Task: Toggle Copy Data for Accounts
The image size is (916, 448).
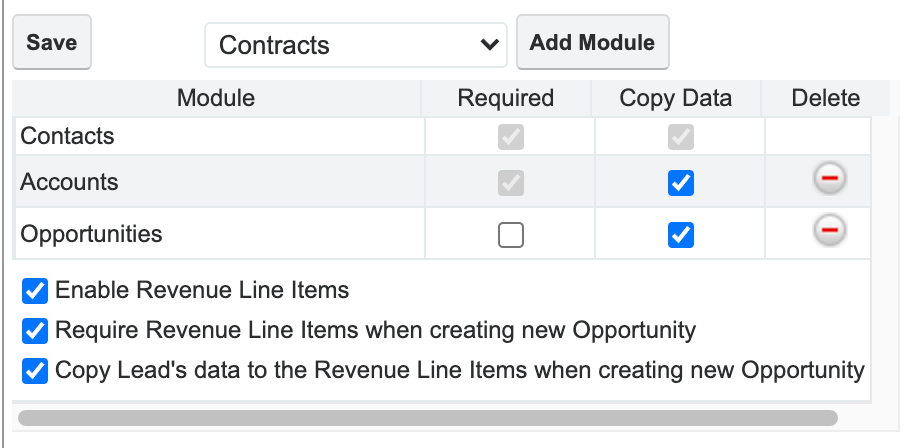Action: point(681,183)
